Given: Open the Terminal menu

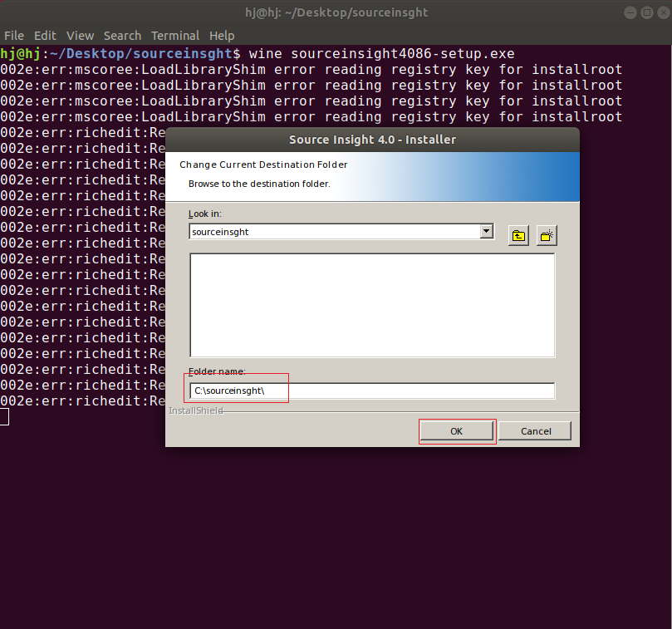Looking at the screenshot, I should 174,36.
